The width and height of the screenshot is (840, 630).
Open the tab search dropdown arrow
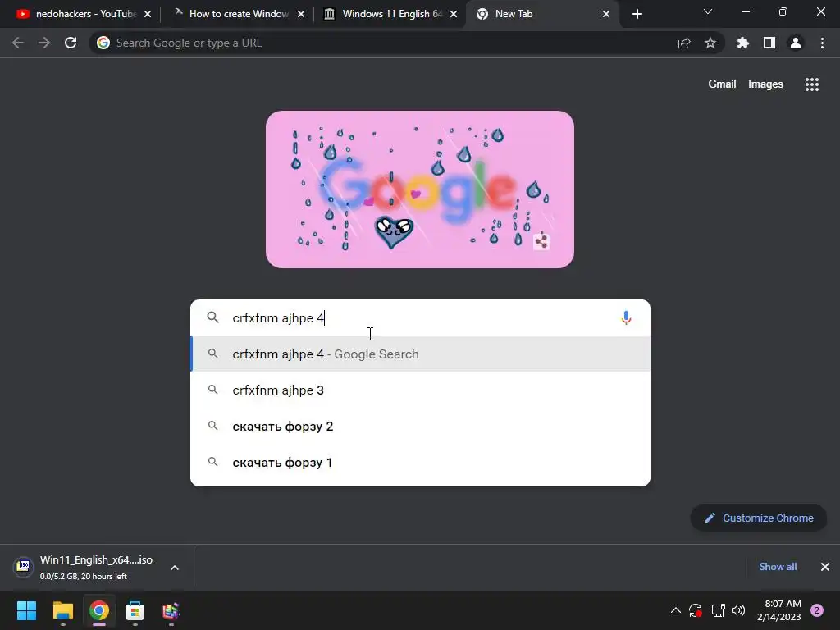pyautogui.click(x=708, y=11)
